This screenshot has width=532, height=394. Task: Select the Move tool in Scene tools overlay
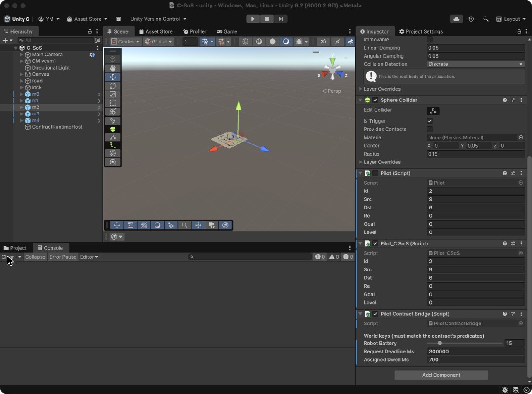click(x=112, y=77)
